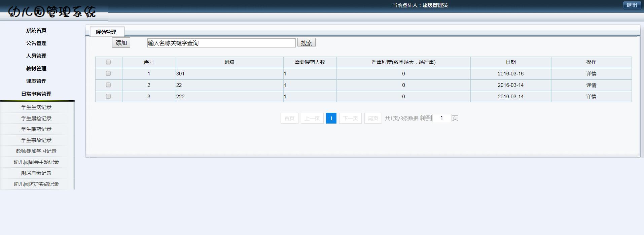Open 系统首页 in the sidebar
Viewport: 644px width, 235px height.
tap(36, 31)
